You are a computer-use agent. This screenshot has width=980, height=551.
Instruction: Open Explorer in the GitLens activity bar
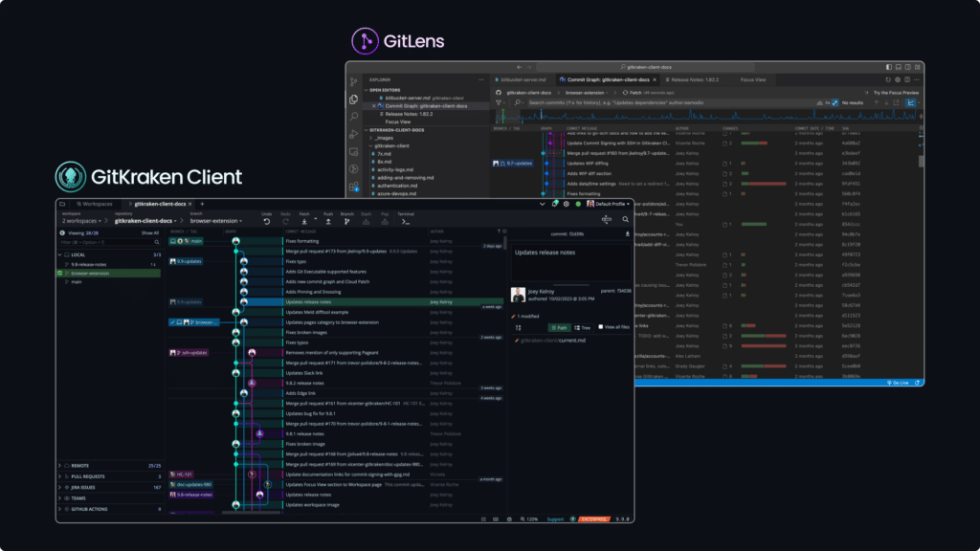(x=354, y=99)
